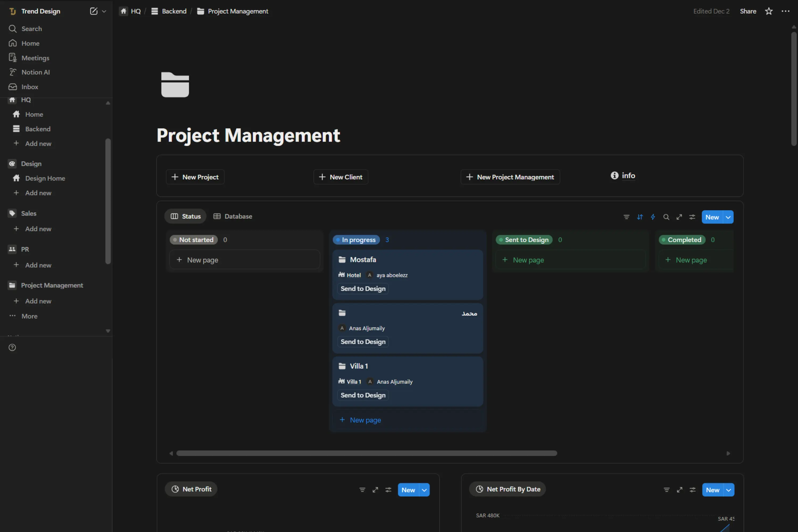The image size is (798, 532).
Task: Star this page as favorite
Action: click(x=768, y=11)
